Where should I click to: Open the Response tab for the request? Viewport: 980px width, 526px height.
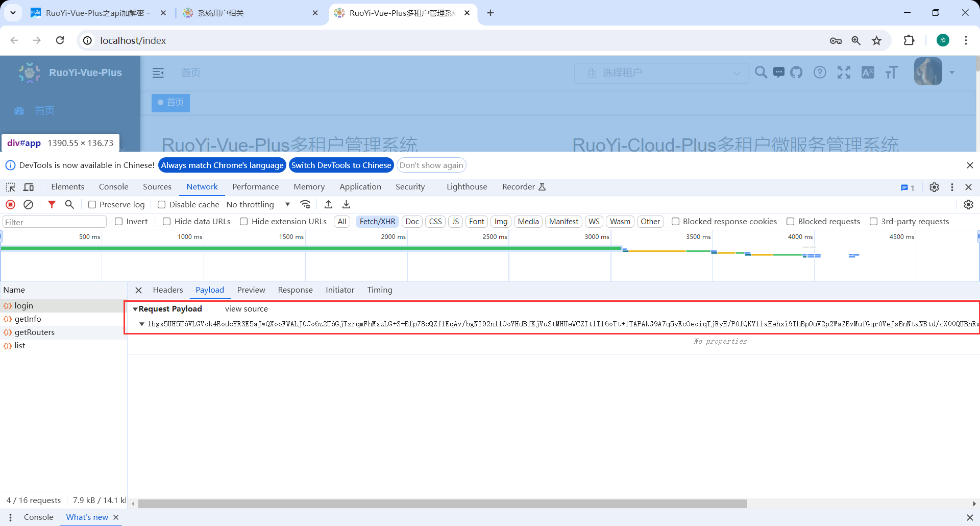295,290
